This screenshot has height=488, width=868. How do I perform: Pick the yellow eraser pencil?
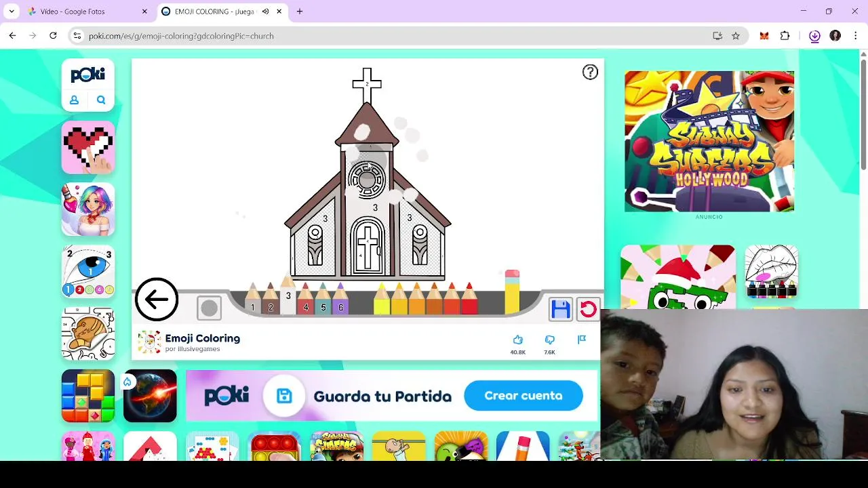coord(512,292)
